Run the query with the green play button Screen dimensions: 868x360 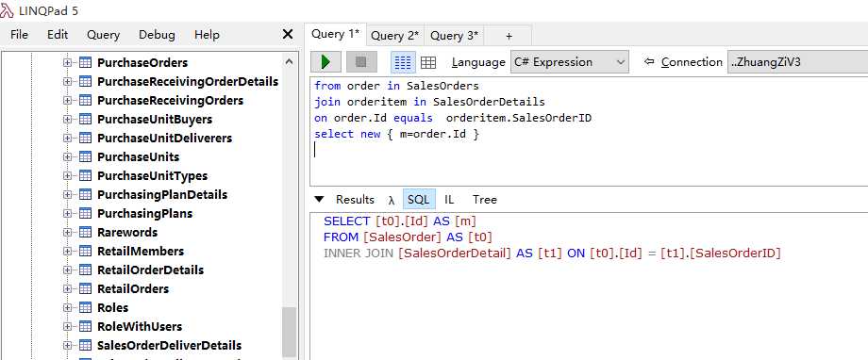point(325,62)
